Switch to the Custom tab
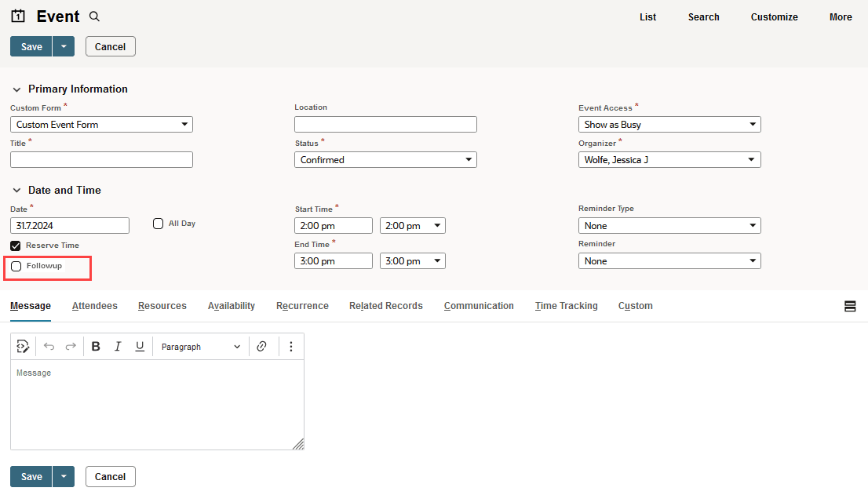868x495 pixels. 636,306
